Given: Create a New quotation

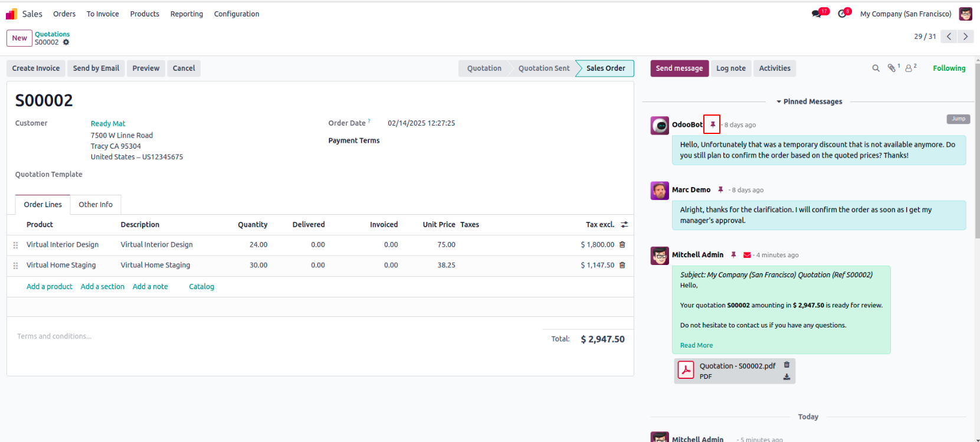Looking at the screenshot, I should 19,38.
